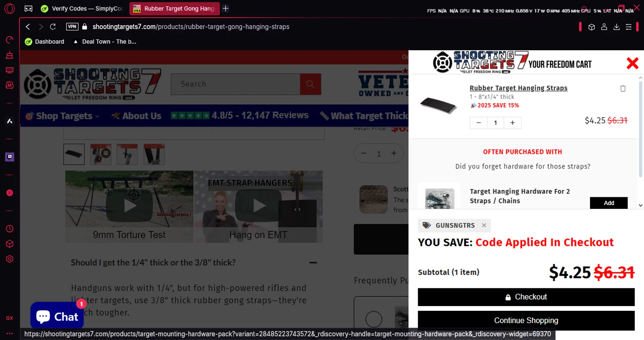
Task: Select the fourth product thumbnail
Action: (x=154, y=154)
